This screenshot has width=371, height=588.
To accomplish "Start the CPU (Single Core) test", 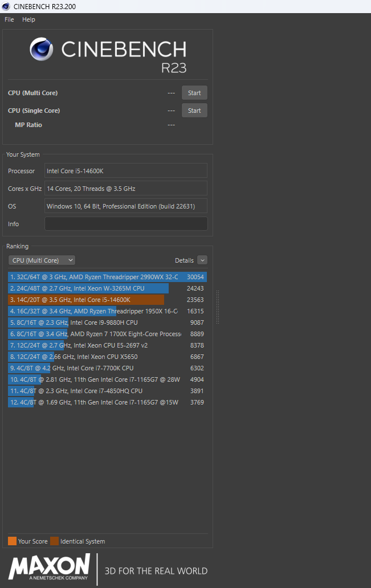I will click(194, 111).
